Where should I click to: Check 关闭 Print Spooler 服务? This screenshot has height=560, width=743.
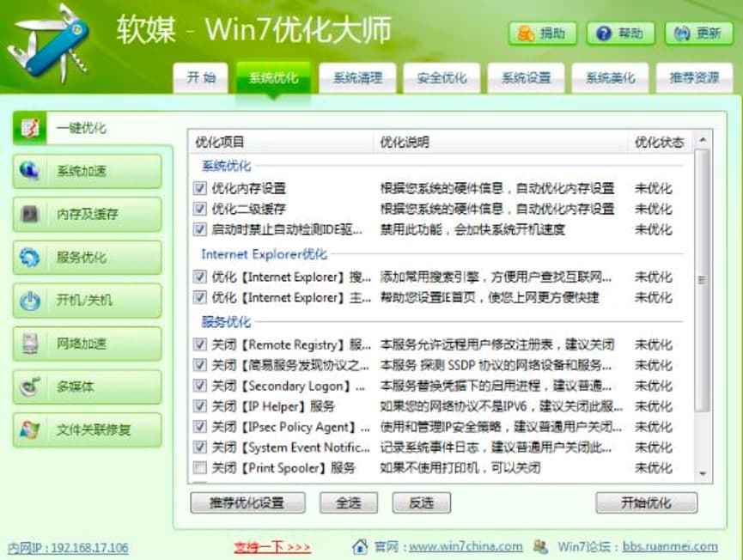point(199,468)
